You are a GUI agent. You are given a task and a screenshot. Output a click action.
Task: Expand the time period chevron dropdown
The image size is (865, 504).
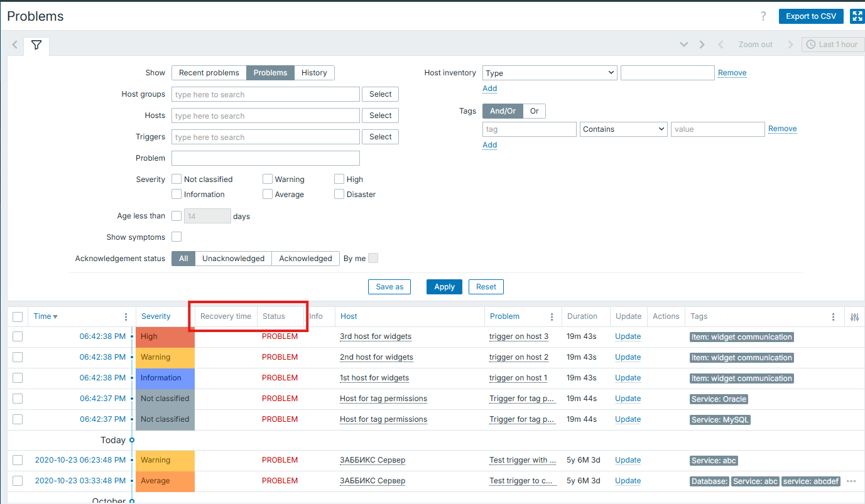tap(684, 45)
